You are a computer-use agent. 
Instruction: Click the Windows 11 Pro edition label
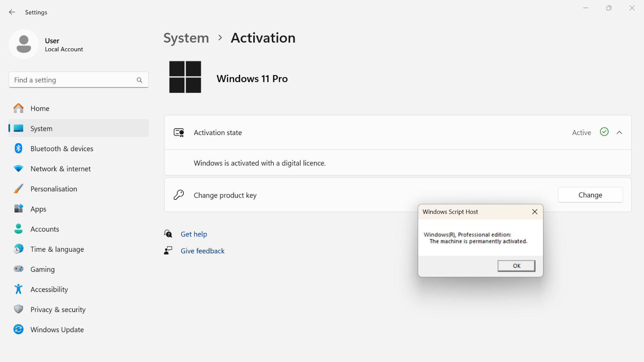tap(252, 78)
